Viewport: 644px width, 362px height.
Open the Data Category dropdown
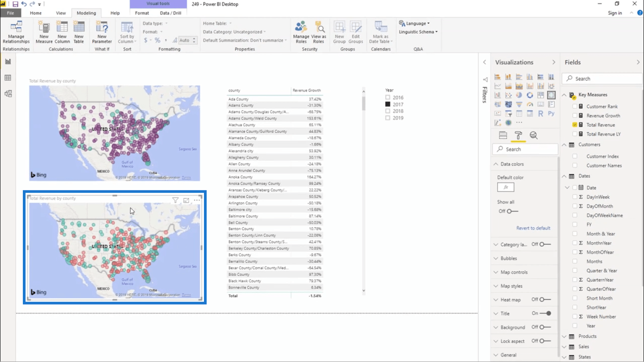coord(234,32)
